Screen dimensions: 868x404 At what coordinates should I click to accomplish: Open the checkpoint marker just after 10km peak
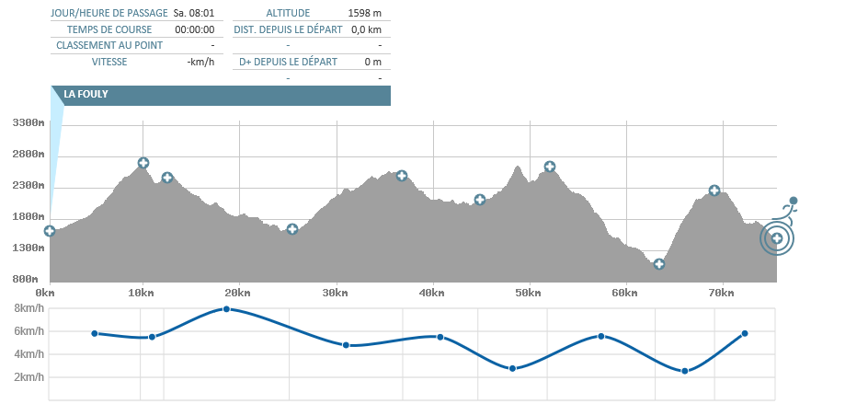[167, 178]
